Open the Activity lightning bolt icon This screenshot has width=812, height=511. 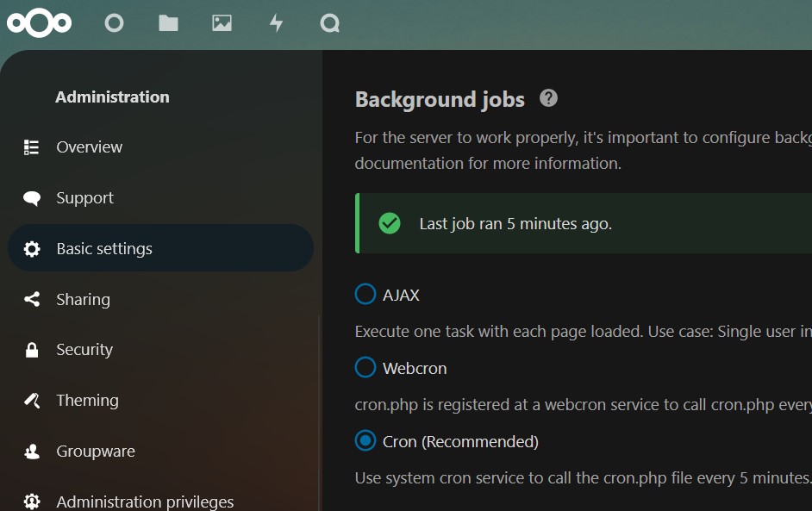click(x=276, y=23)
